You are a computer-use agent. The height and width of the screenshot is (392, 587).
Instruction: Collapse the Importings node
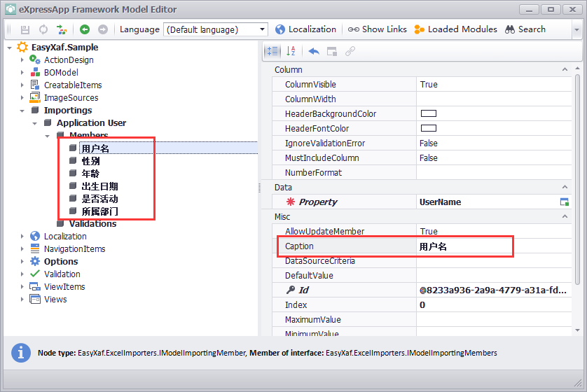[x=22, y=111]
